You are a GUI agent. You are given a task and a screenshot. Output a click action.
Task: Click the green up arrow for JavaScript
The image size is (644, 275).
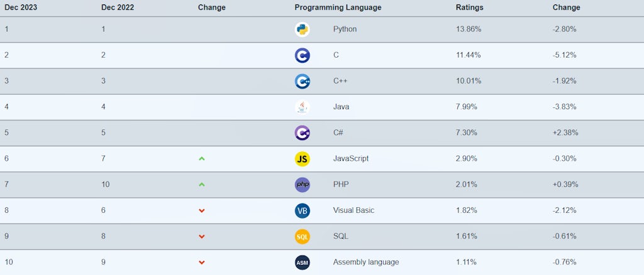point(202,159)
